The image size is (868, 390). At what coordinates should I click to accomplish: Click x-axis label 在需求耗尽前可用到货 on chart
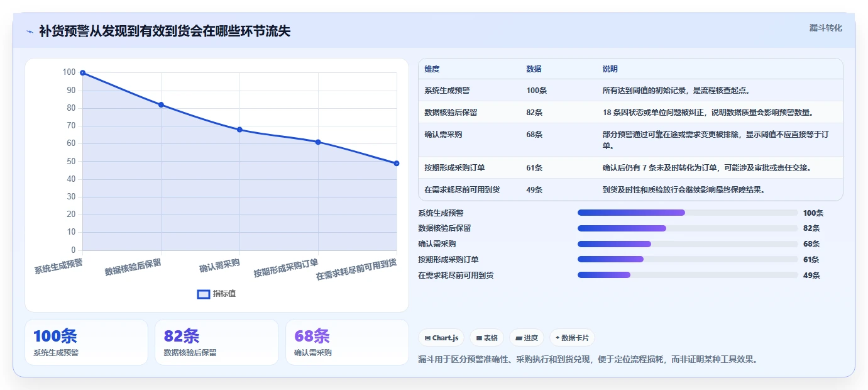(356, 269)
